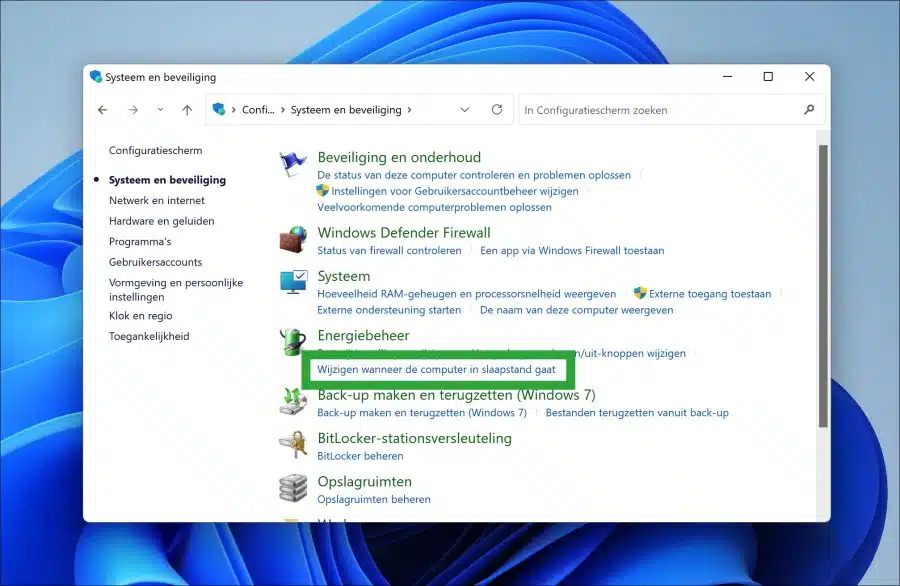The image size is (900, 586).
Task: Click 'De naam van deze computer weergeven'
Action: [x=577, y=310]
